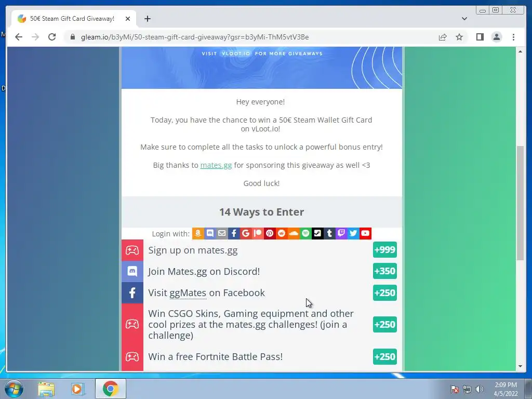The width and height of the screenshot is (532, 399).
Task: Log in with the Tumblr icon
Action: (x=329, y=233)
